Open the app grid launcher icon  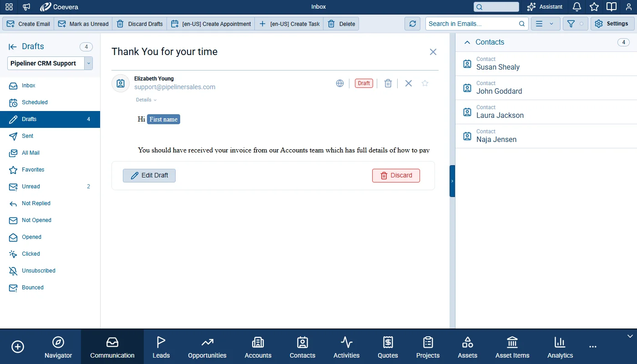pyautogui.click(x=9, y=7)
